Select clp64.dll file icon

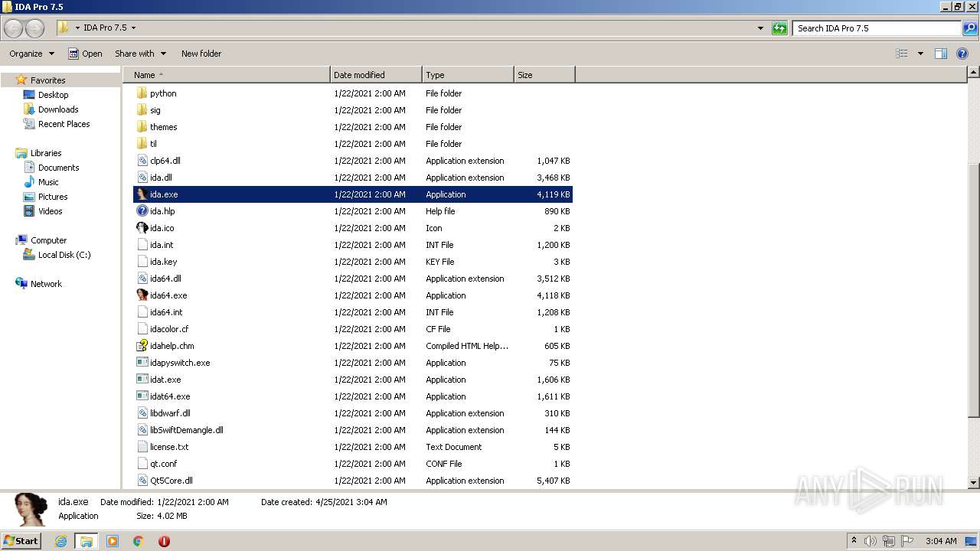[142, 161]
